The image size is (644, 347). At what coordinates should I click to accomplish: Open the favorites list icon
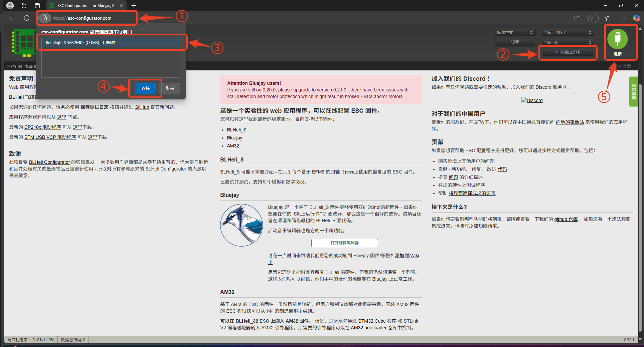(608, 18)
